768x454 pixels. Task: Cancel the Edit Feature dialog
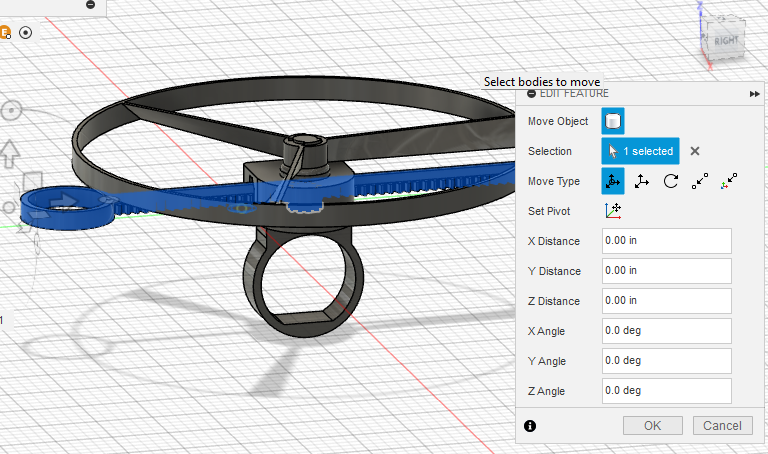tap(722, 426)
